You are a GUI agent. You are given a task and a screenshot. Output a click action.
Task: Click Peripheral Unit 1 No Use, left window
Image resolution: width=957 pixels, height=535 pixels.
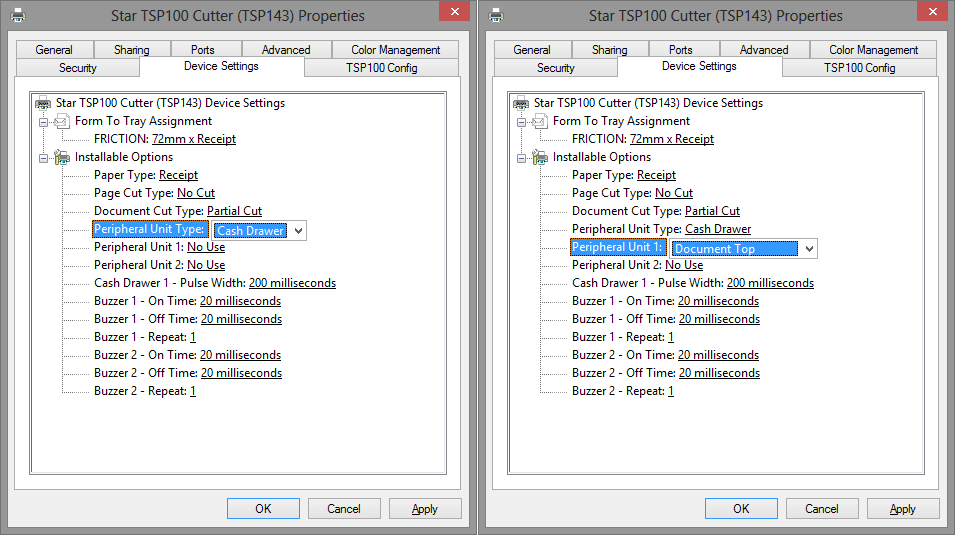coord(206,247)
